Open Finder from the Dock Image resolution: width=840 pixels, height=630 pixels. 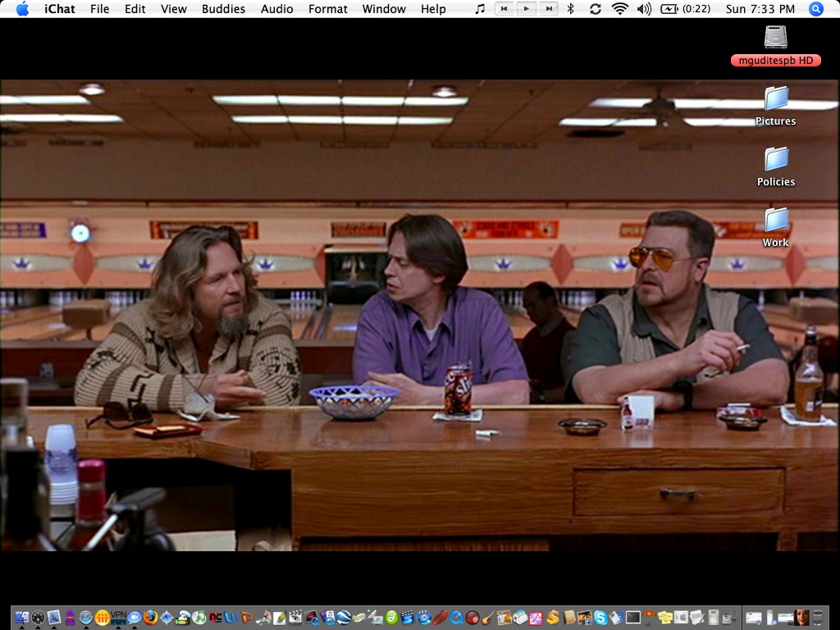(21, 617)
